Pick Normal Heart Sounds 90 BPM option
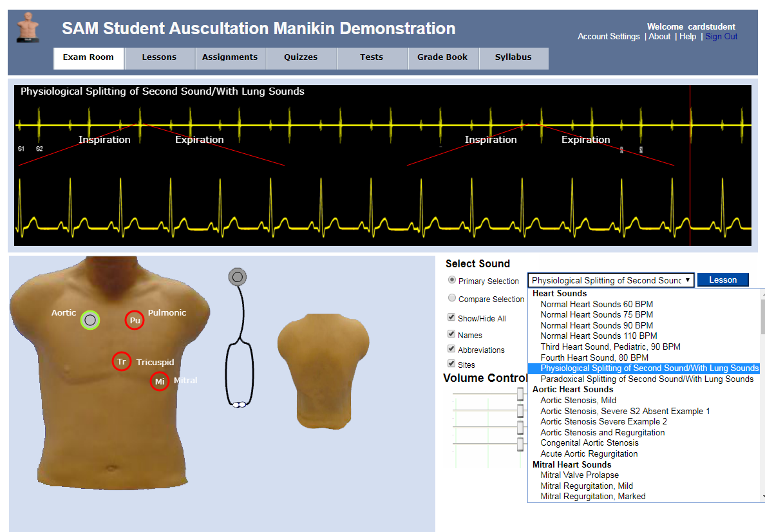Image resolution: width=765 pixels, height=532 pixels. point(597,325)
